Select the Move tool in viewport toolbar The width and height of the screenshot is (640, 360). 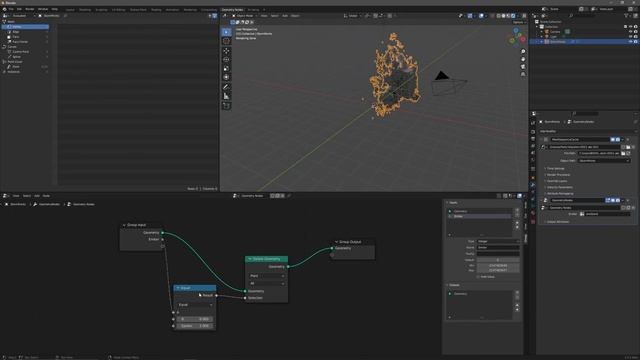pos(226,51)
